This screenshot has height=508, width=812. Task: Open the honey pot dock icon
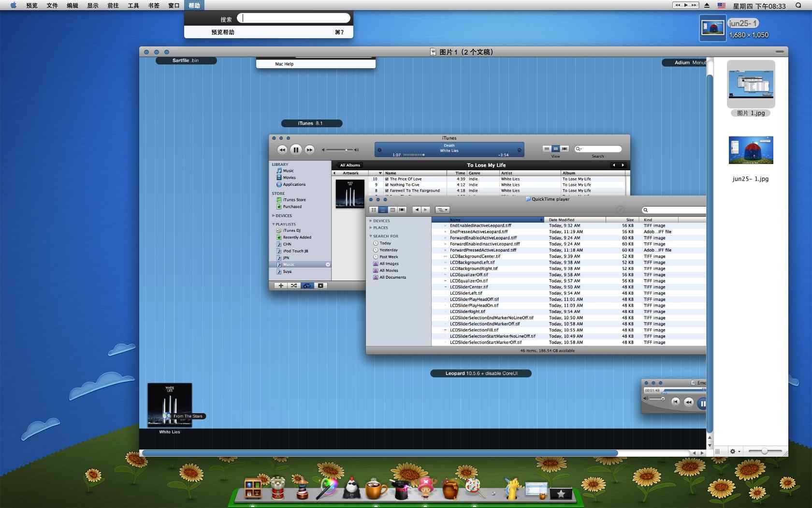click(x=450, y=489)
